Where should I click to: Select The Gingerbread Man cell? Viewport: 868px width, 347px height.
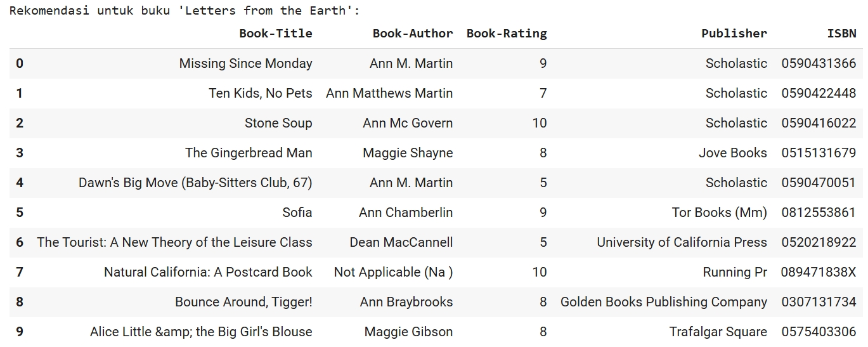coord(249,153)
